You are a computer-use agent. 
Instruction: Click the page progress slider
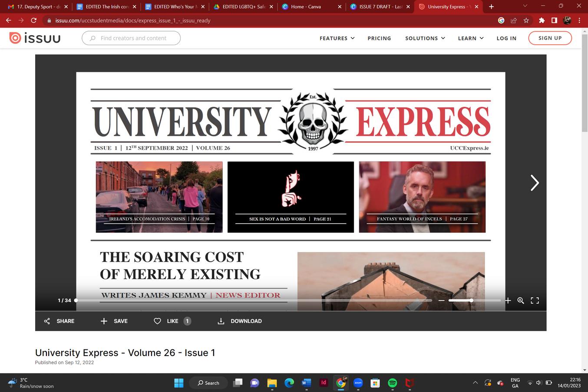click(254, 300)
